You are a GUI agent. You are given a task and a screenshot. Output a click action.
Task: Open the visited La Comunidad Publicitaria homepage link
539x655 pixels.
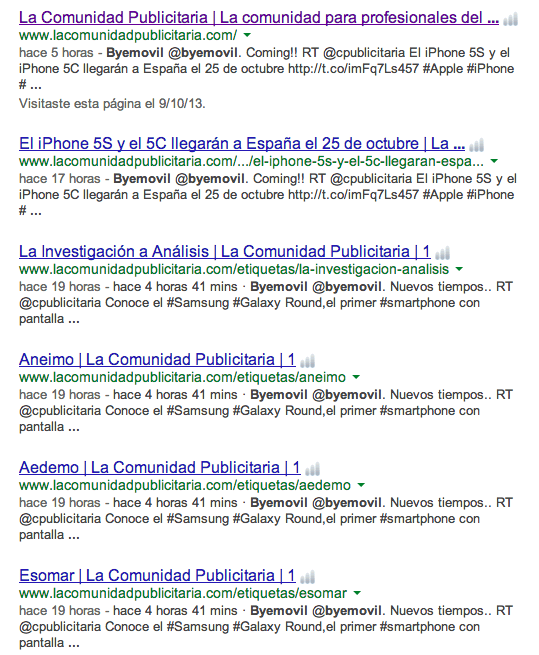259,18
